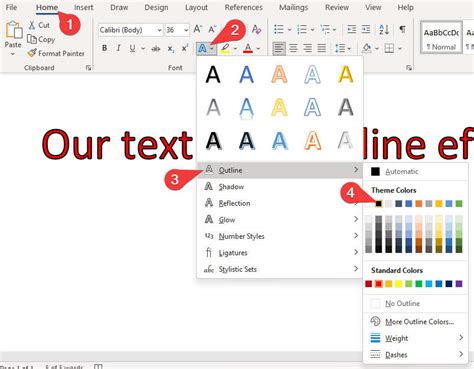Image resolution: width=474 pixels, height=369 pixels.
Task: Switch to the Design tab
Action: (156, 7)
